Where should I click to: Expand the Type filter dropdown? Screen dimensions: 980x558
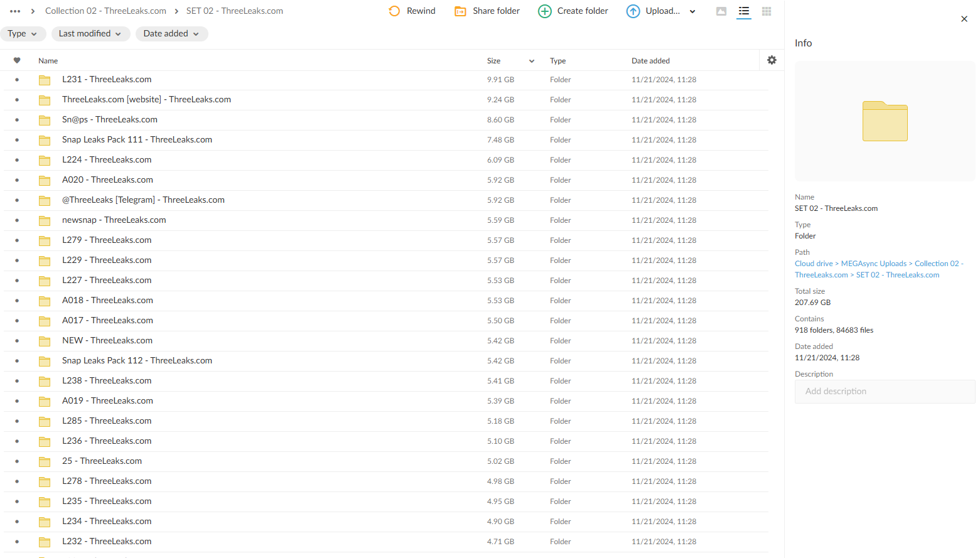[x=23, y=34]
